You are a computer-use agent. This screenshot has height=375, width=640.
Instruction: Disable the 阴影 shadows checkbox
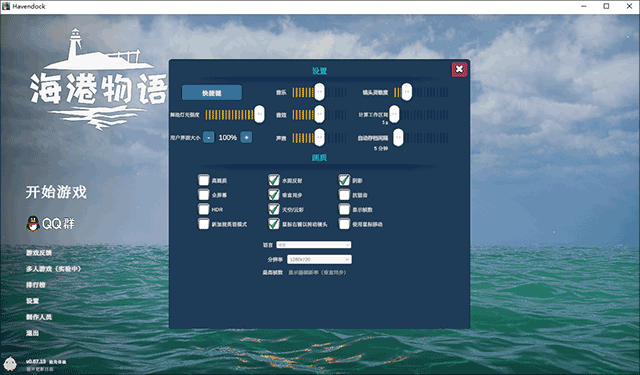tap(344, 180)
